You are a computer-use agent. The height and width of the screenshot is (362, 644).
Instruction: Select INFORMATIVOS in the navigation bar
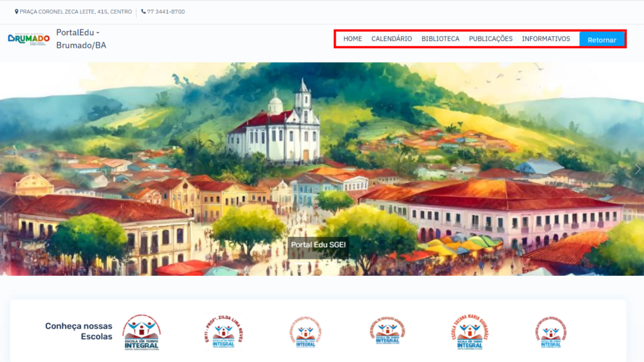546,39
